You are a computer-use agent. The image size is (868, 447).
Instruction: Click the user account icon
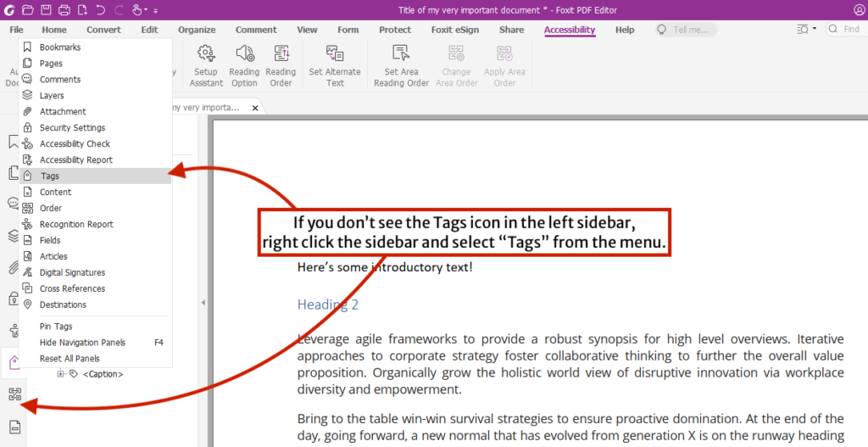pos(859,9)
